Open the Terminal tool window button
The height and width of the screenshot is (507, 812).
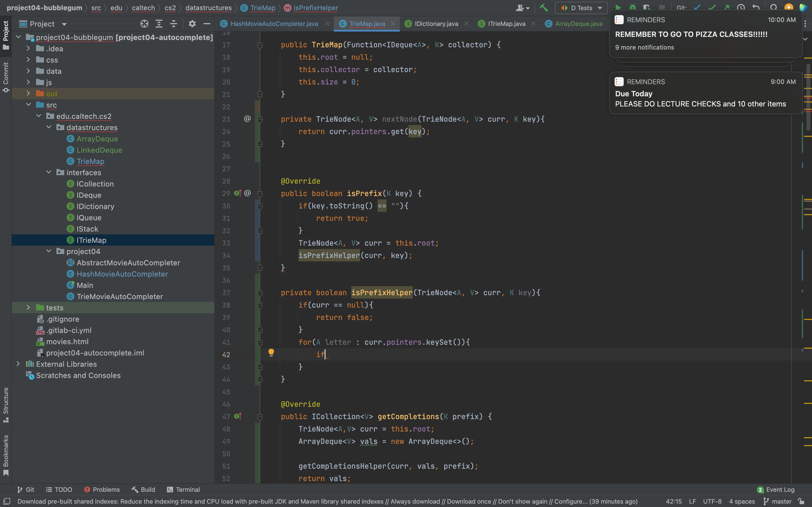(183, 490)
